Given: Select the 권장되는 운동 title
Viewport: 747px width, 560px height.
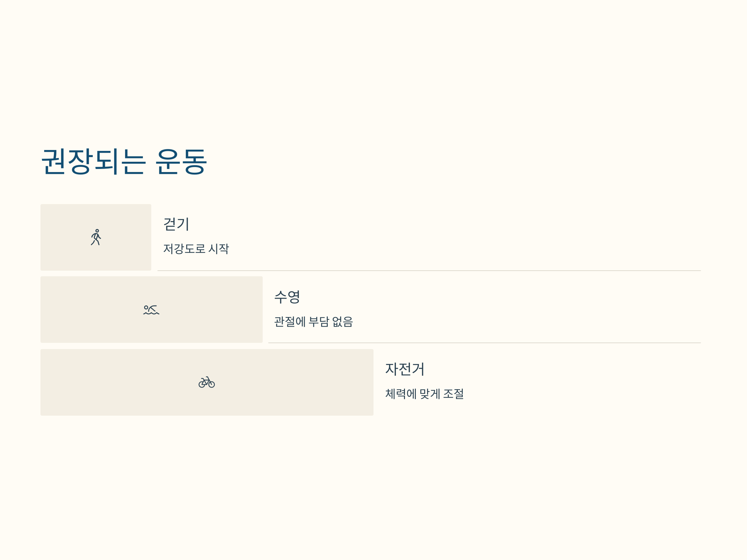Looking at the screenshot, I should [124, 162].
